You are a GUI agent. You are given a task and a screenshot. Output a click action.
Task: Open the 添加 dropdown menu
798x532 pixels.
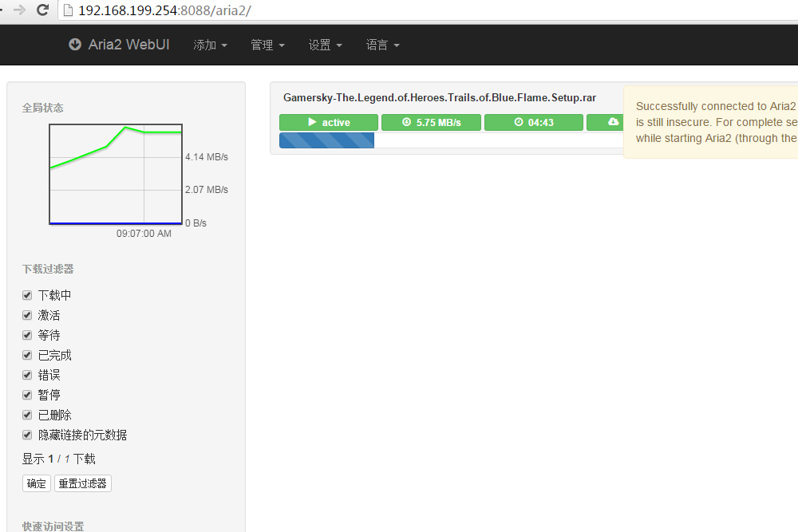[210, 45]
